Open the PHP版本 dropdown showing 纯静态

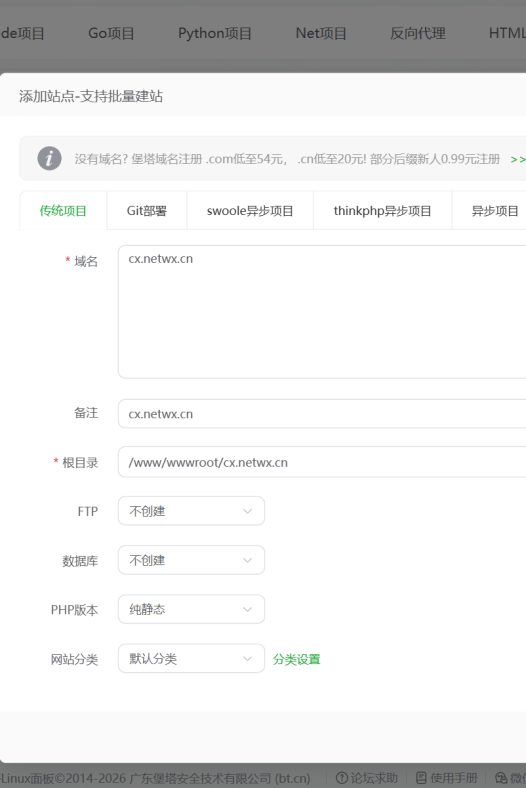(191, 609)
